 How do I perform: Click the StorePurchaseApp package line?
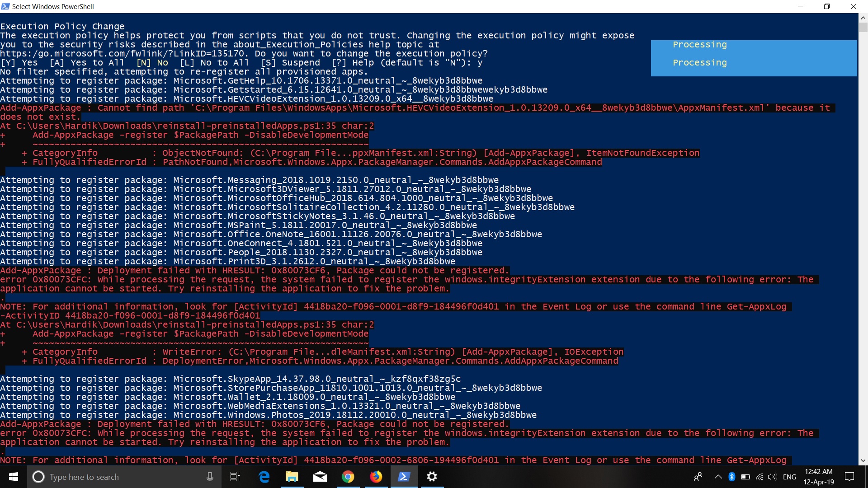(271, 388)
